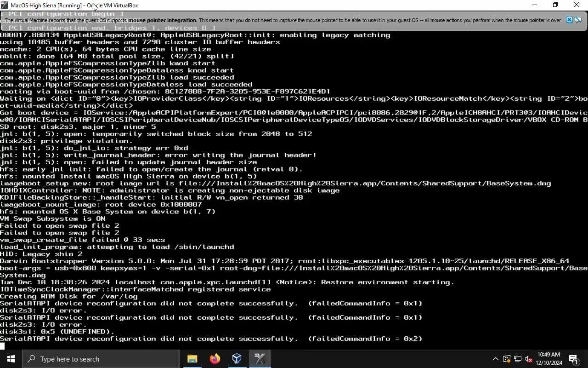Click the 'HID: Legacy shim 2' line
The height and width of the screenshot is (368, 588).
coord(41,254)
